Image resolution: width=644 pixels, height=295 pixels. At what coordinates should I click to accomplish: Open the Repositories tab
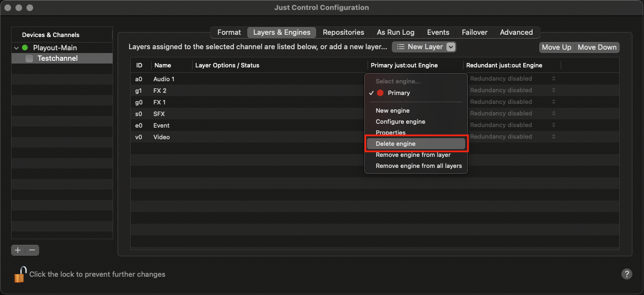(x=343, y=33)
